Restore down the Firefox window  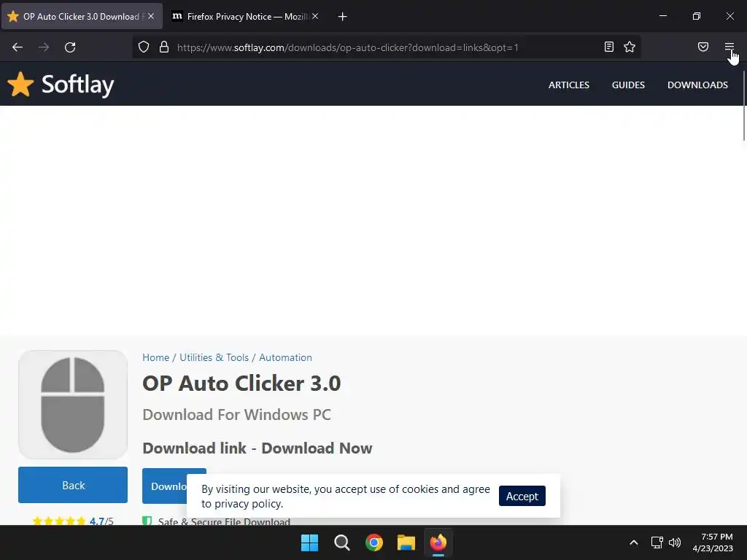click(697, 16)
